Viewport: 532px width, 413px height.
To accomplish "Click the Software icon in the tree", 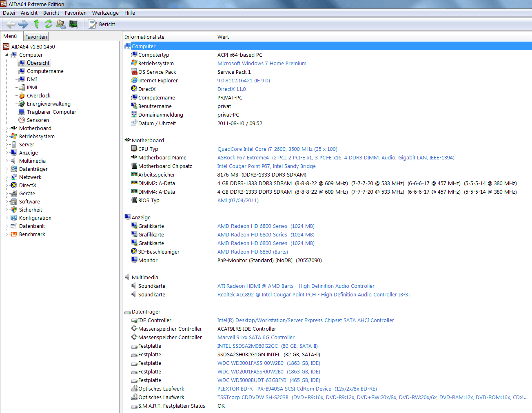I will coord(14,202).
